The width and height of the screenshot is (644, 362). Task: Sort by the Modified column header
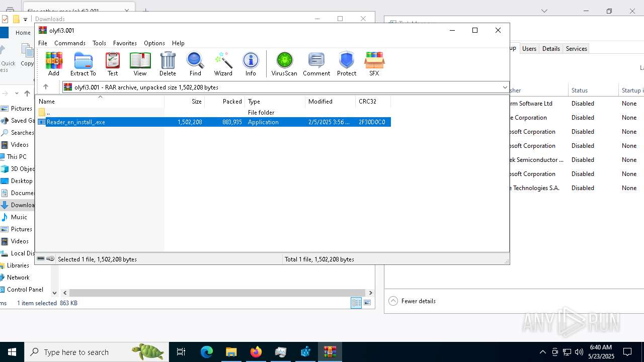(x=330, y=102)
